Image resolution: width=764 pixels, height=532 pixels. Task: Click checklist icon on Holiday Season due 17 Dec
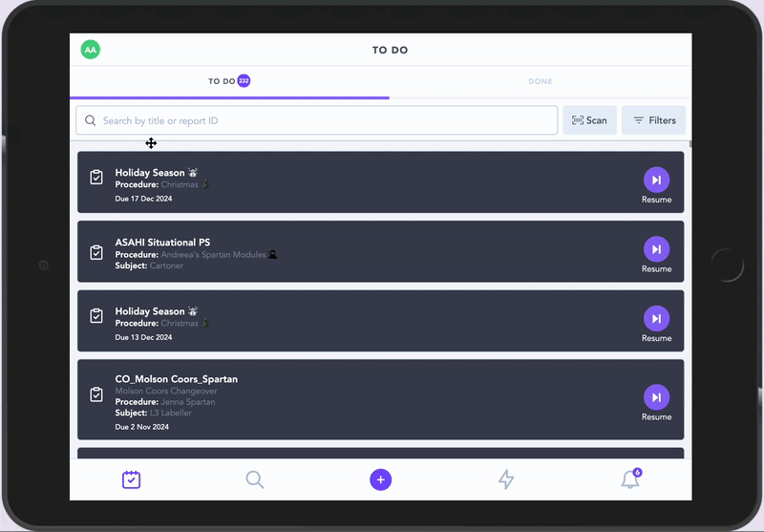click(96, 178)
